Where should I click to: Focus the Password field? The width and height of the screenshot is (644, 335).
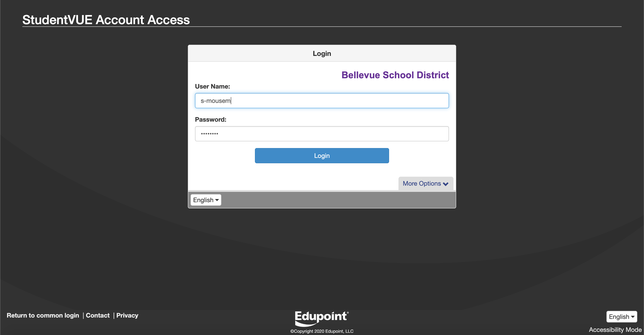click(x=322, y=134)
